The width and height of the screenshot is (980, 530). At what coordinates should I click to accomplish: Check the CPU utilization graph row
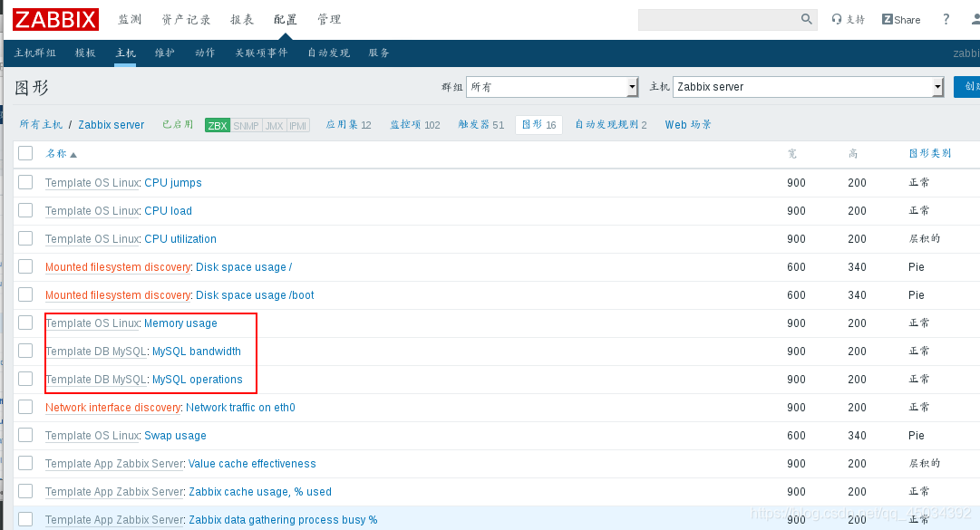click(x=25, y=238)
